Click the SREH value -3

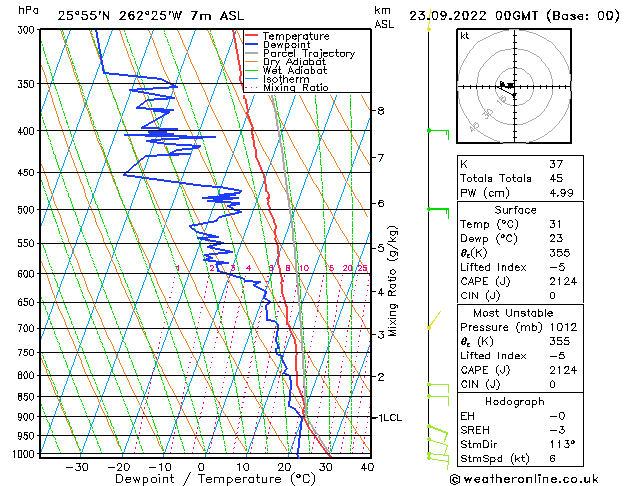tap(557, 430)
